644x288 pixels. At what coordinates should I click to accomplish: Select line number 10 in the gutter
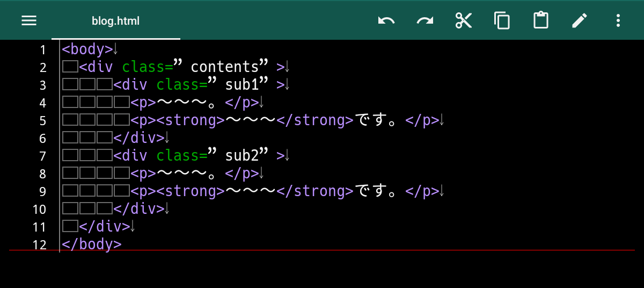pos(40,209)
